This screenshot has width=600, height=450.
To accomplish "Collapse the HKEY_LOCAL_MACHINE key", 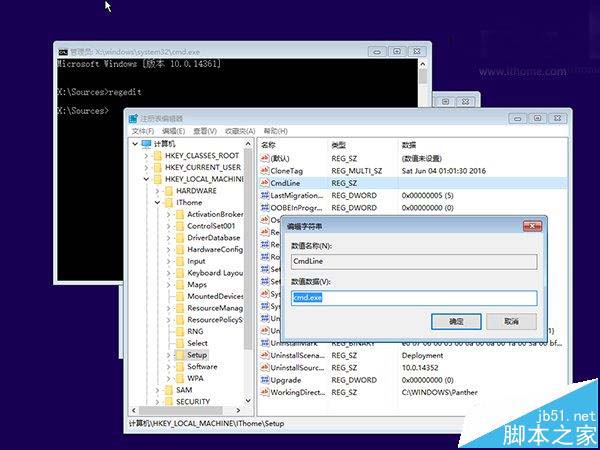I will pos(146,179).
